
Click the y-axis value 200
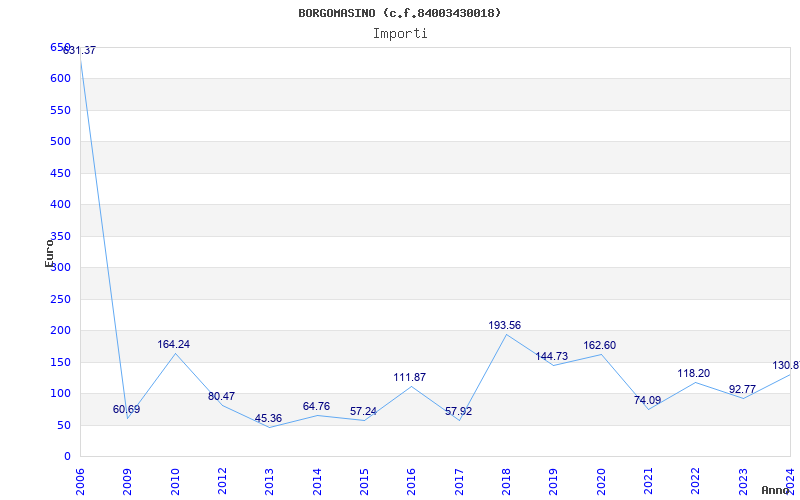60,331
